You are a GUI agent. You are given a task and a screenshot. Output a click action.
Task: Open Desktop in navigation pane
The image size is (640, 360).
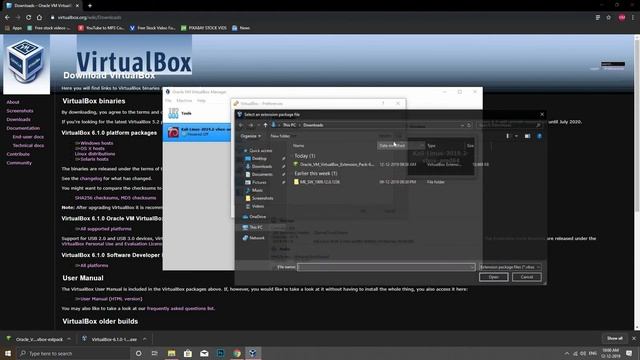pyautogui.click(x=259, y=158)
